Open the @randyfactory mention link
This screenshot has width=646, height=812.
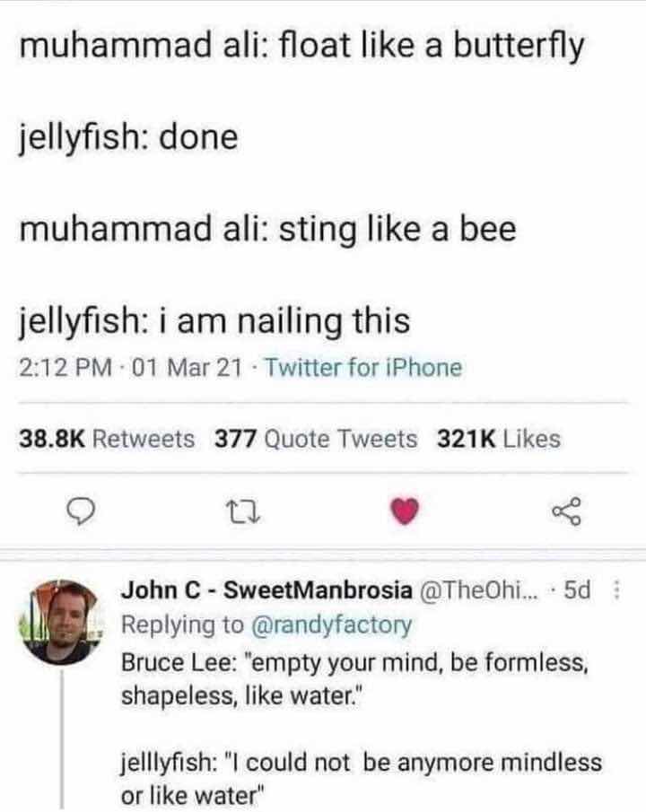[332, 625]
